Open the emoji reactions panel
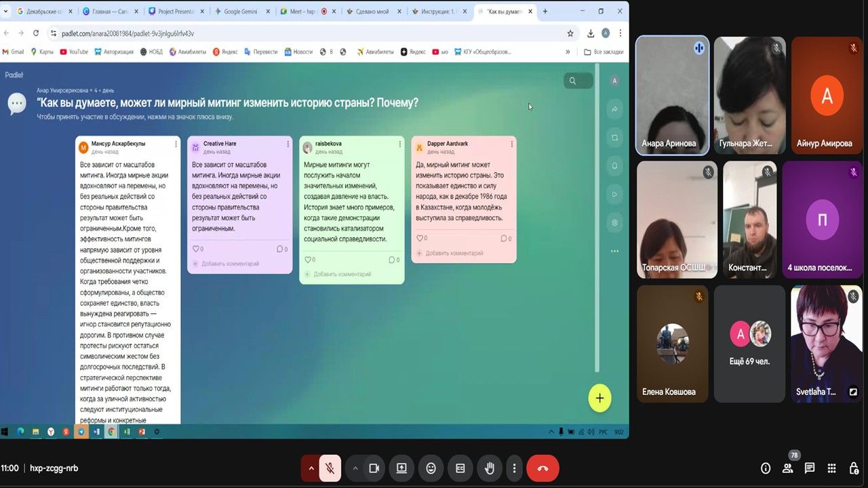The height and width of the screenshot is (488, 868). point(431,468)
